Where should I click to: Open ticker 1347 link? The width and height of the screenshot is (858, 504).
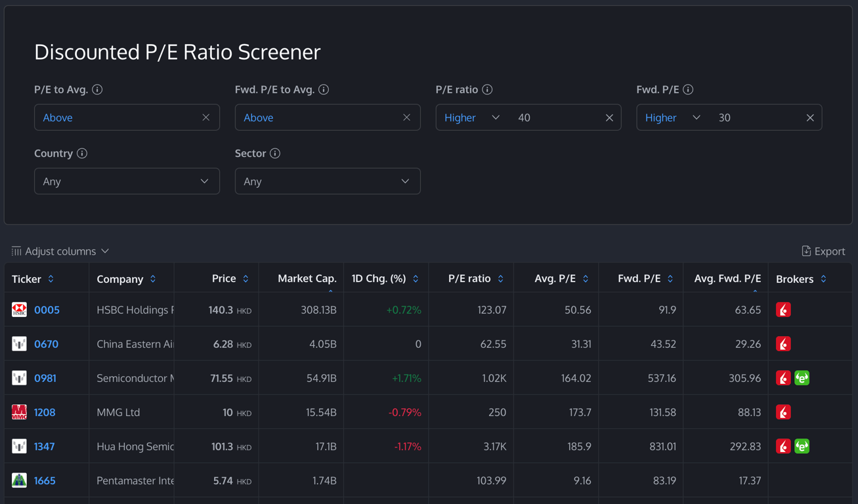(x=44, y=446)
